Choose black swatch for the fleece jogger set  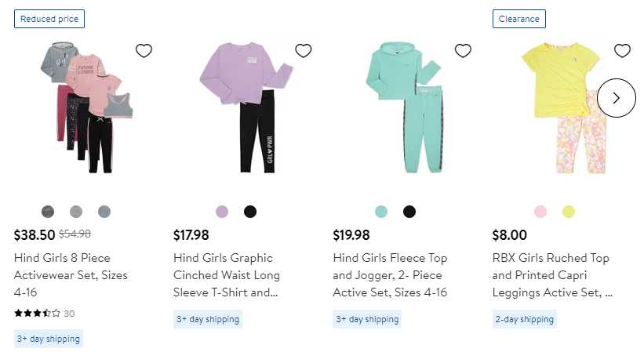pyautogui.click(x=409, y=212)
